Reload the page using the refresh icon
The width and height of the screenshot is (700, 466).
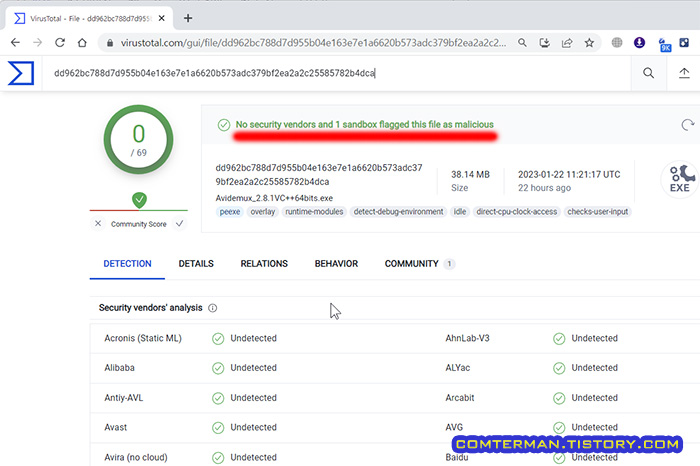(x=60, y=43)
